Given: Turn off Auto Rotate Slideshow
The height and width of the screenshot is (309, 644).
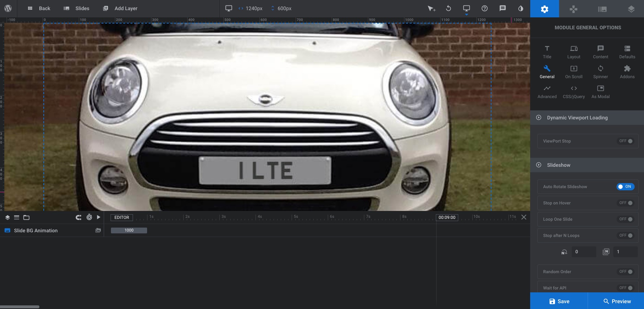Looking at the screenshot, I should [625, 187].
